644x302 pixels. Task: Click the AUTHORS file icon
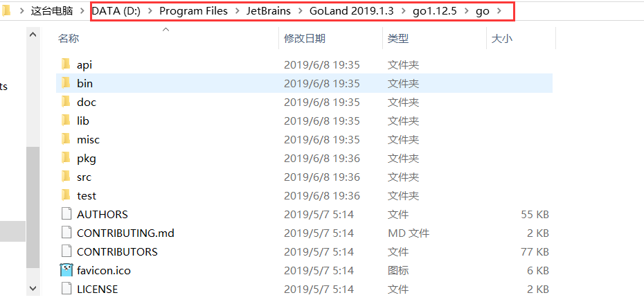66,214
